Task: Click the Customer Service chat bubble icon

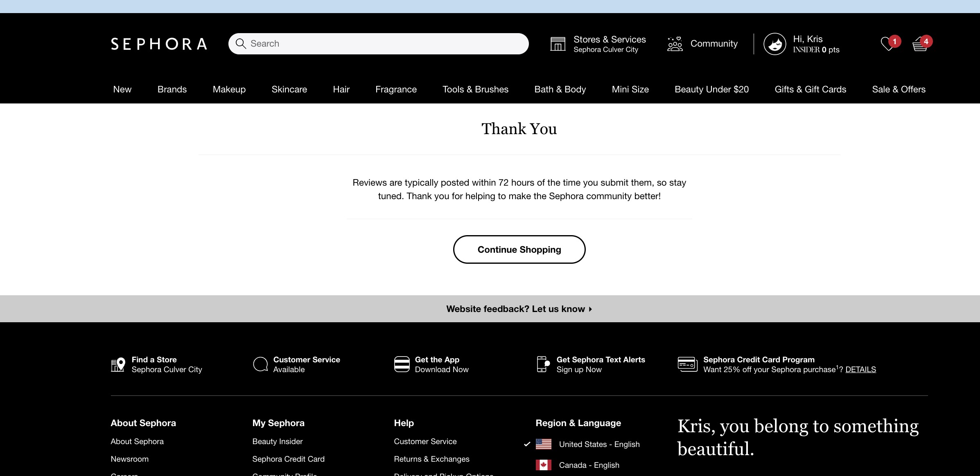Action: [x=260, y=364]
